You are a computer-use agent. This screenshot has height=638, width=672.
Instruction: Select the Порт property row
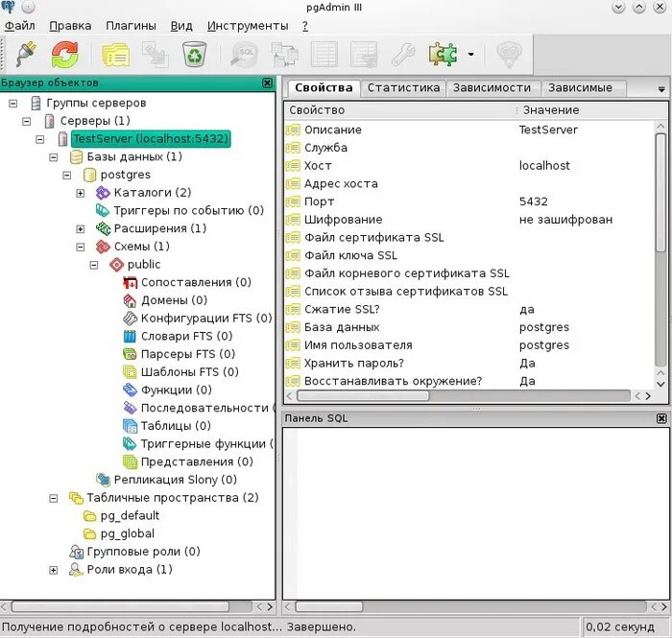pyautogui.click(x=469, y=201)
